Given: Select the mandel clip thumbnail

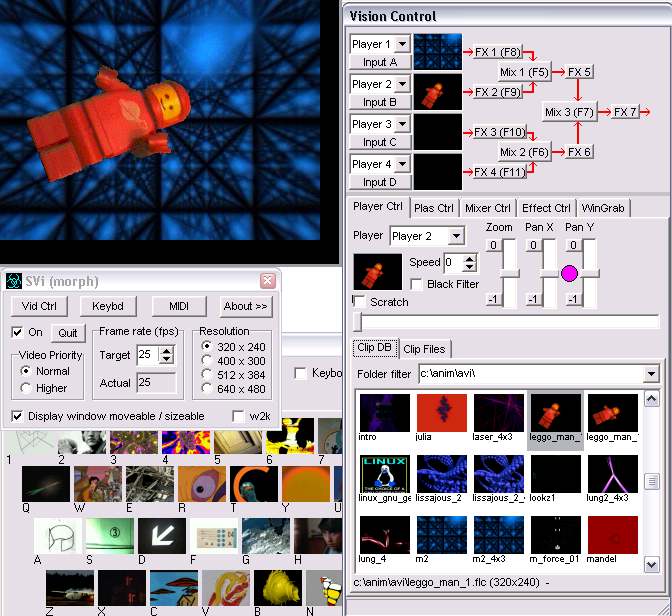Looking at the screenshot, I should click(612, 535).
